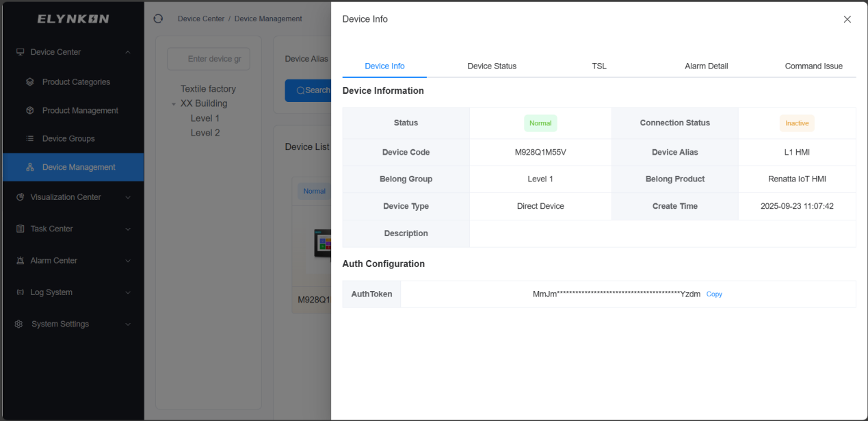Focus the device group search field
Image resolution: width=868 pixels, height=421 pixels.
[209, 59]
